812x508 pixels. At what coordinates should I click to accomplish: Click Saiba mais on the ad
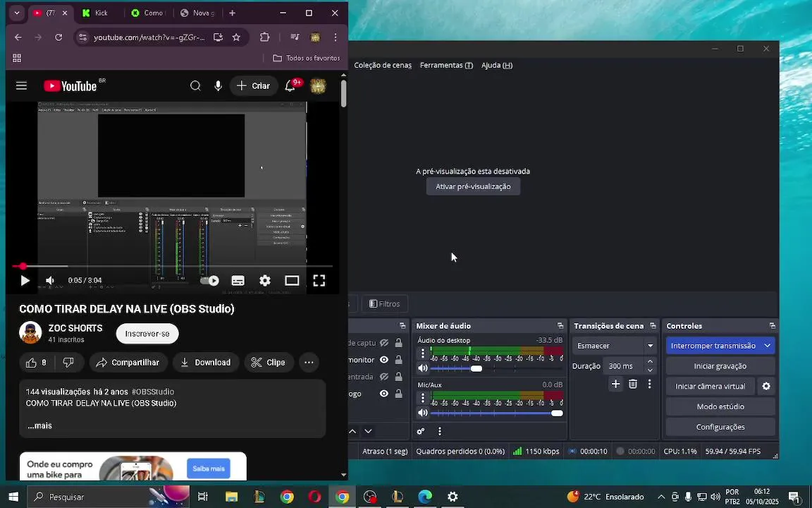209,468
